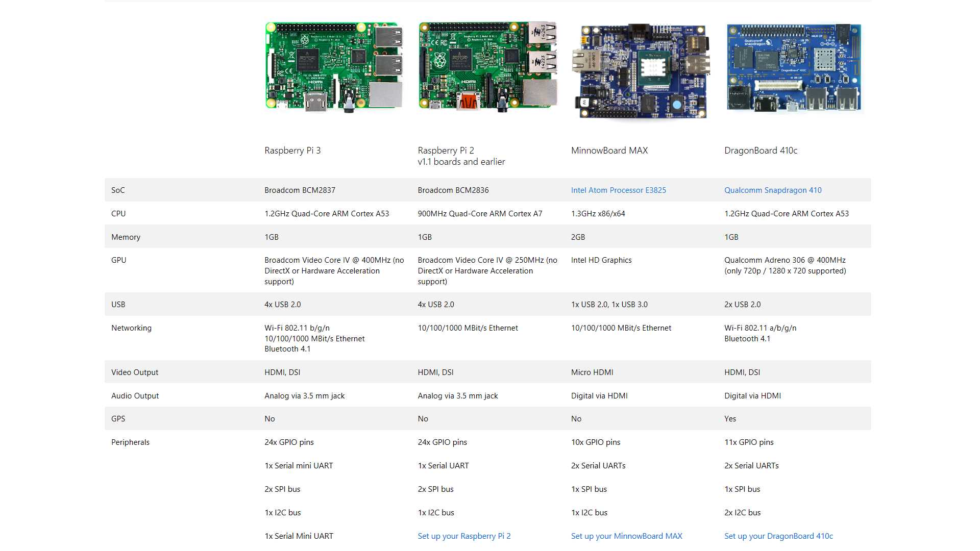Select the GPS row label
Image resolution: width=980 pixels, height=551 pixels.
click(x=118, y=419)
